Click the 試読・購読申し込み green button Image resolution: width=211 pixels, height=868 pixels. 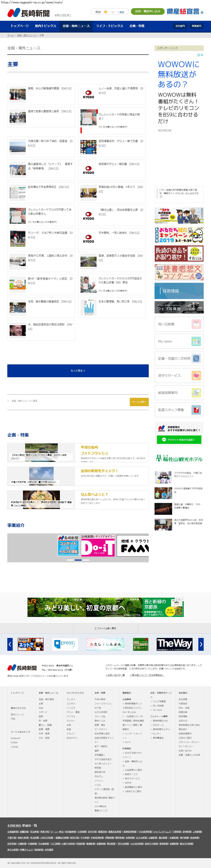tap(147, 11)
